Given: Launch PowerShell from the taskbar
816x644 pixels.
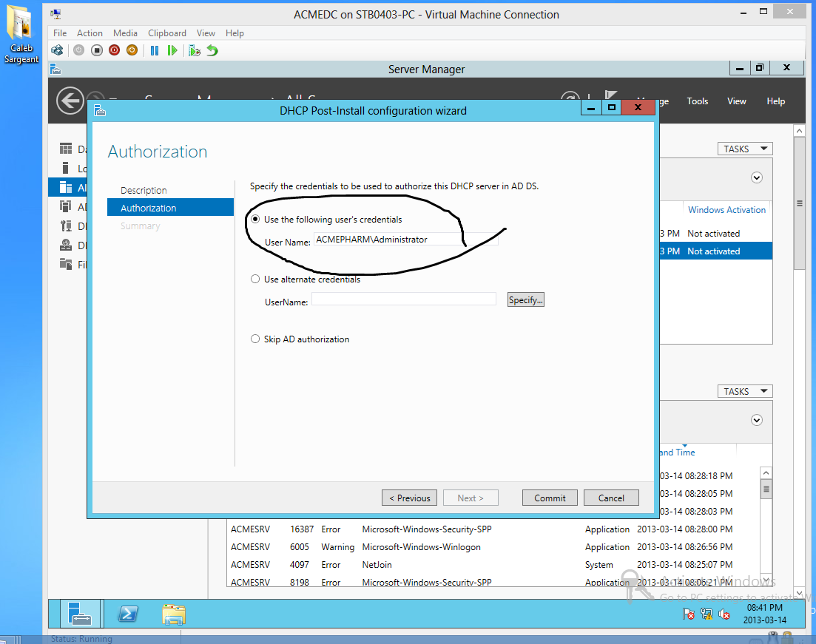Looking at the screenshot, I should [127, 614].
